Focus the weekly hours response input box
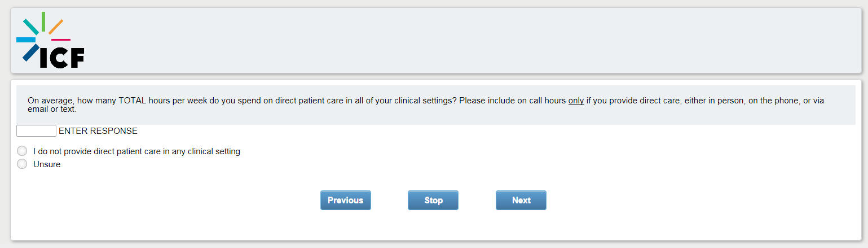The width and height of the screenshot is (868, 248). click(36, 131)
